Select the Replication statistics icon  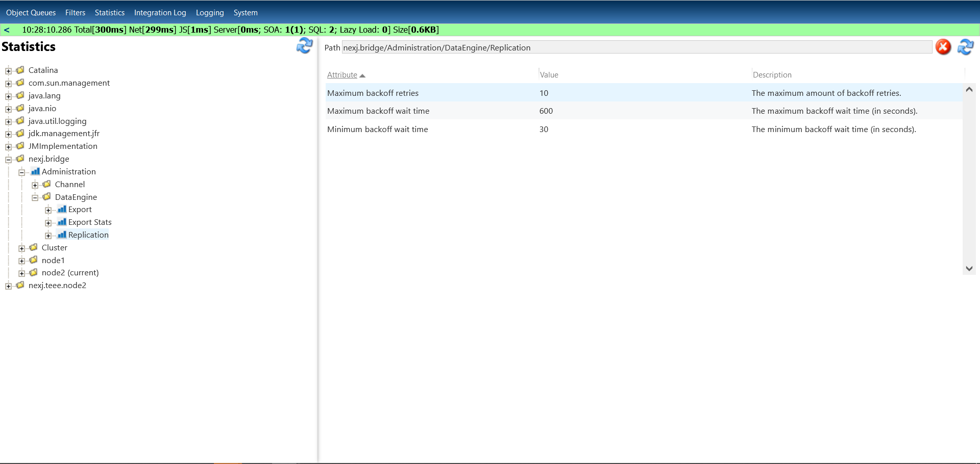(x=61, y=235)
